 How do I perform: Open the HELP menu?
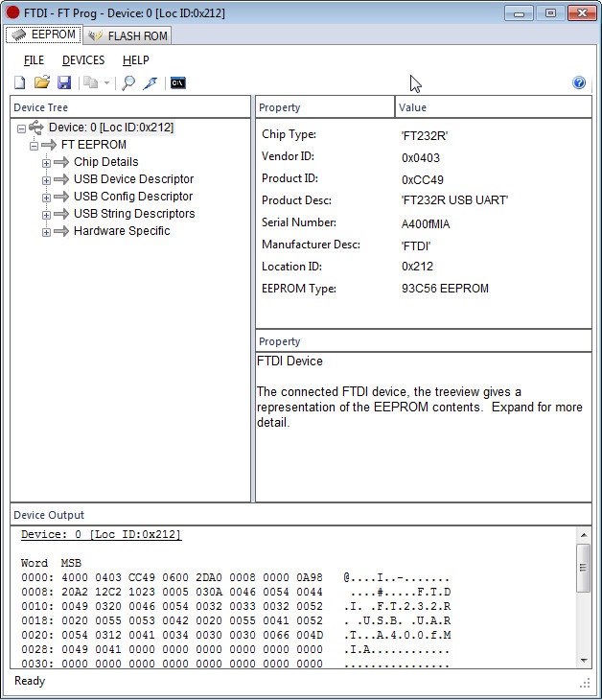point(136,60)
